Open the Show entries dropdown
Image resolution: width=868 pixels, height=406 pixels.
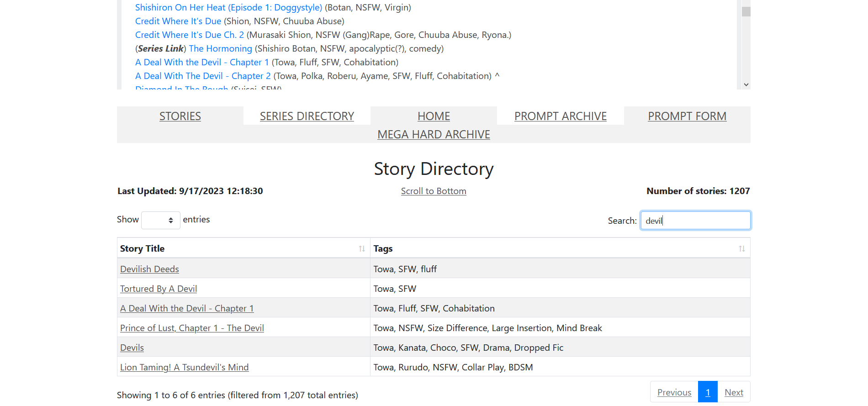tap(161, 220)
